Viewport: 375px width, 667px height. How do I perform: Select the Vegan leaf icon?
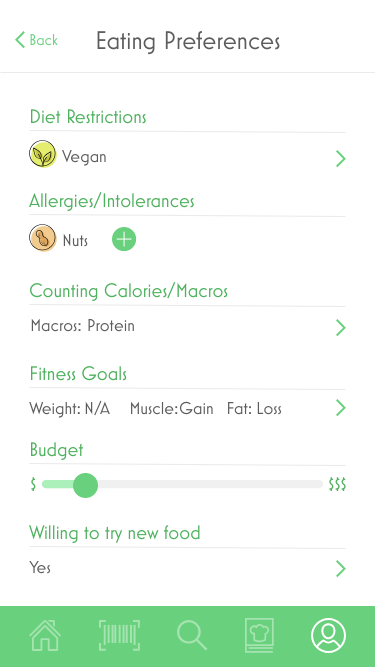(43, 154)
